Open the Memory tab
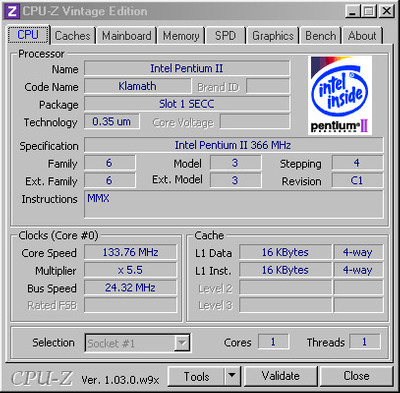This screenshot has height=393, width=400. tap(181, 36)
